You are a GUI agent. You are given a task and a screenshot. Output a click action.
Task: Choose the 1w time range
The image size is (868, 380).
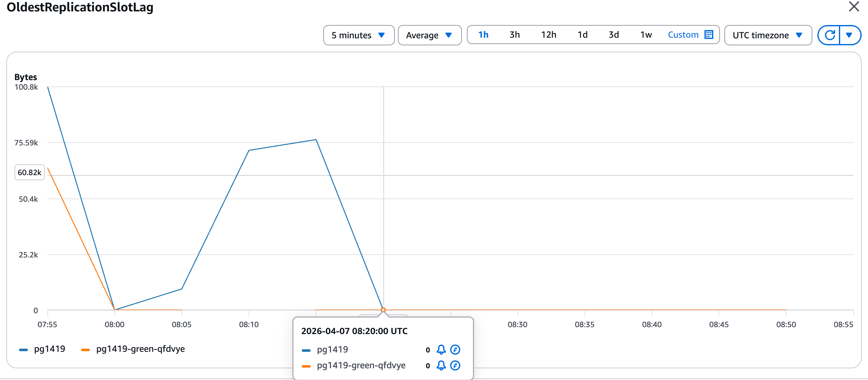tap(646, 35)
